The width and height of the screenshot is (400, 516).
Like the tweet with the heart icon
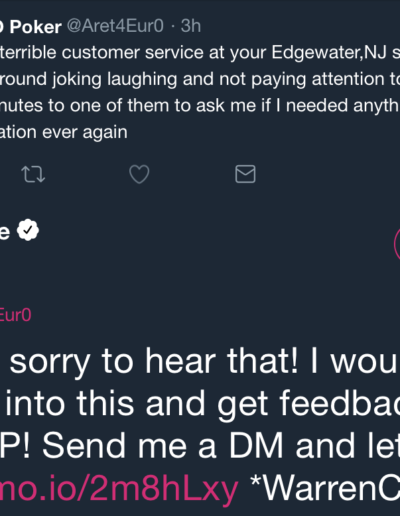139,174
